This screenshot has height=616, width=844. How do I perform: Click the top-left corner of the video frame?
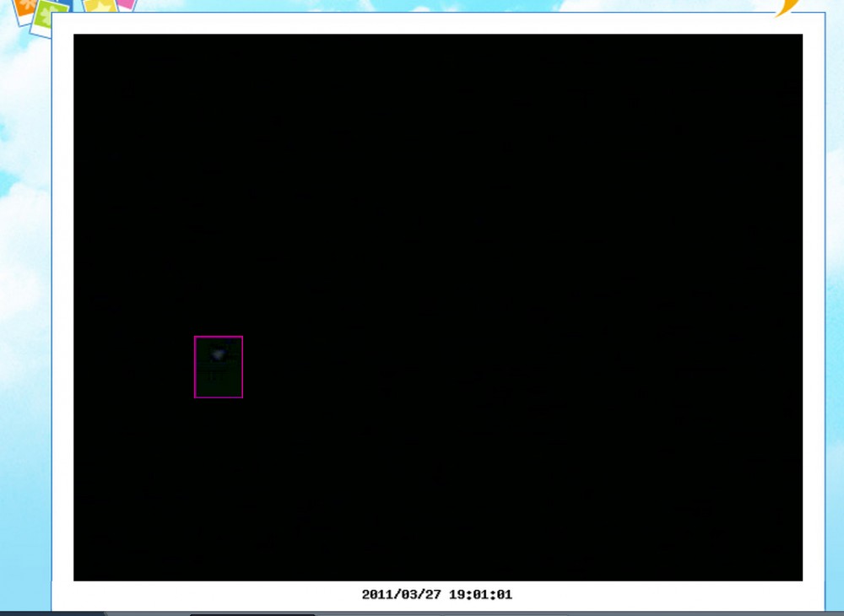pyautogui.click(x=75, y=35)
